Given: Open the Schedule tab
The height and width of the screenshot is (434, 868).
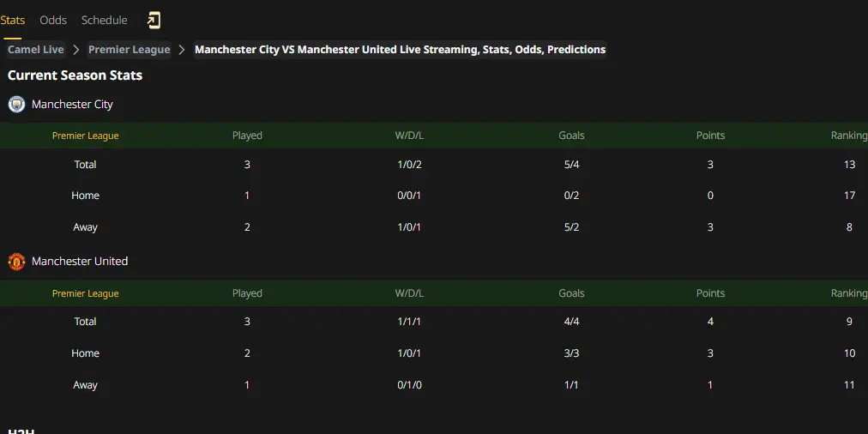Looking at the screenshot, I should [x=104, y=21].
